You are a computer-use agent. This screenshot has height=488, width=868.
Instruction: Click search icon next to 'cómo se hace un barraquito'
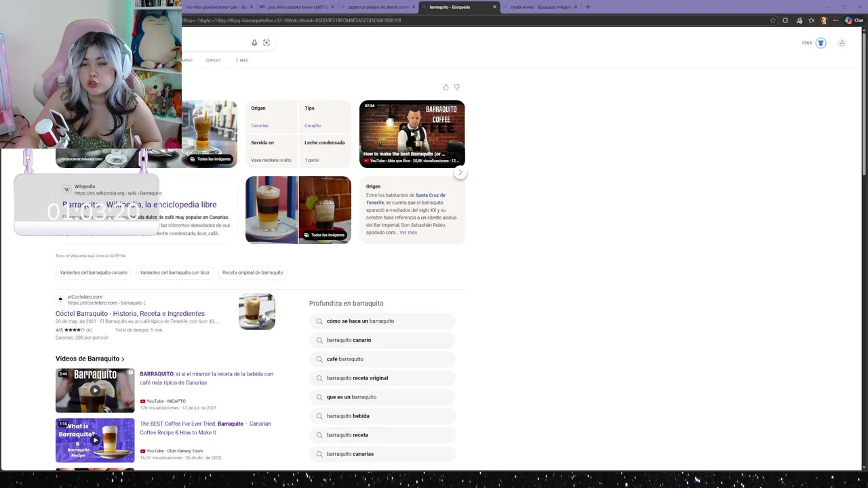(319, 321)
